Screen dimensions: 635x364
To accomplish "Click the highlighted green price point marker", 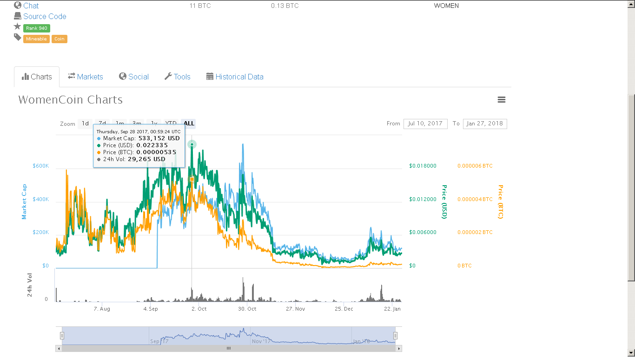I will pyautogui.click(x=192, y=144).
